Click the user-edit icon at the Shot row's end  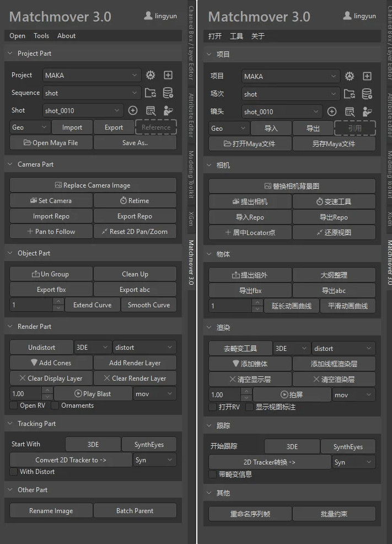click(x=168, y=110)
